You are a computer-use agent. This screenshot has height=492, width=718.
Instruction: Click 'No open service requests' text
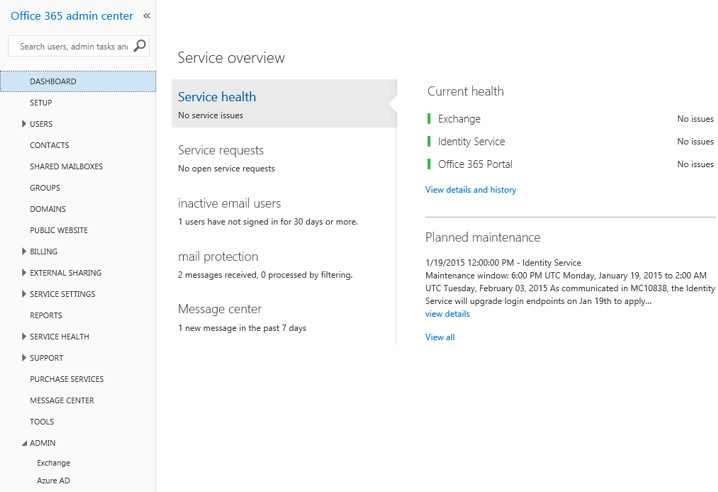227,169
